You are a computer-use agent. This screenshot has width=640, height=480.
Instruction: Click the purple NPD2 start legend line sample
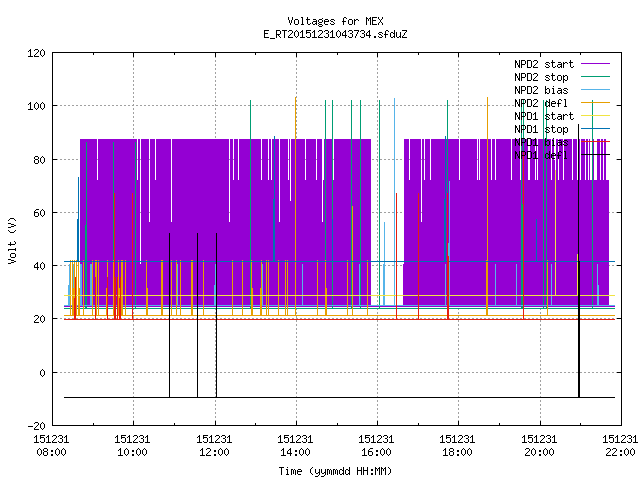click(x=596, y=64)
